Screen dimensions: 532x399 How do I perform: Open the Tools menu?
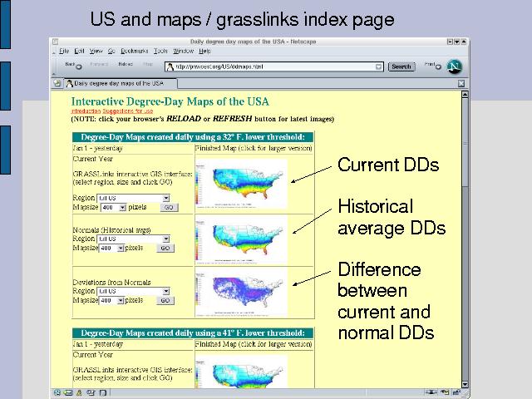(160, 51)
